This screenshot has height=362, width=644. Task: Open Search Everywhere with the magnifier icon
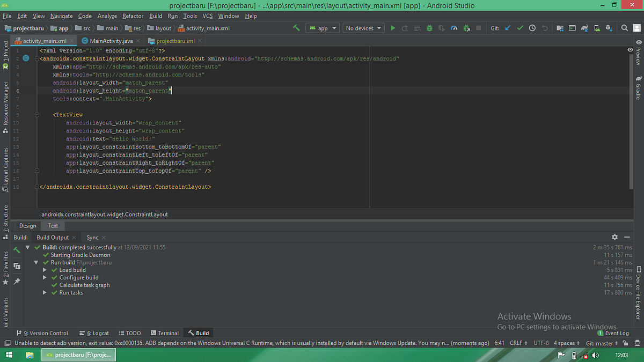[x=624, y=28]
